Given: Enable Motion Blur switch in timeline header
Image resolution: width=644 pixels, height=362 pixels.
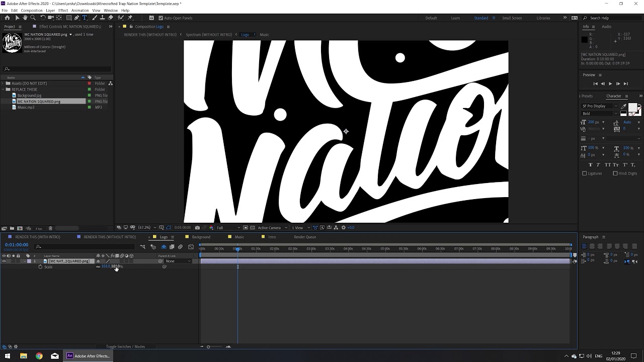Looking at the screenshot, I should [x=180, y=247].
